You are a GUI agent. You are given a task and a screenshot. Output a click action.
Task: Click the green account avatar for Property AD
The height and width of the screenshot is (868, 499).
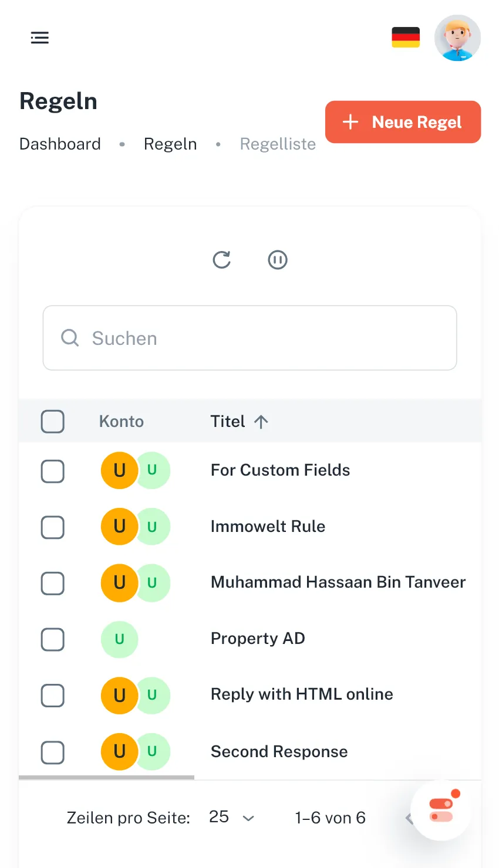119,639
